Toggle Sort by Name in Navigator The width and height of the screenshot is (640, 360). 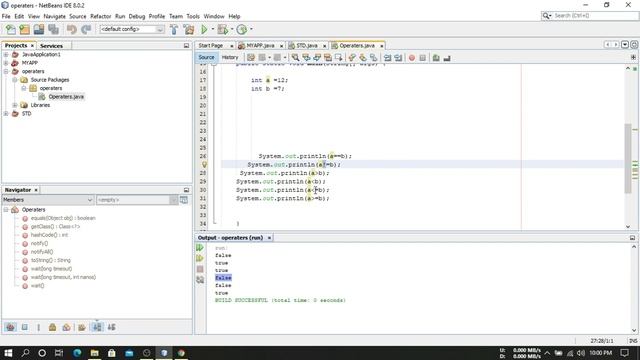coord(97,327)
